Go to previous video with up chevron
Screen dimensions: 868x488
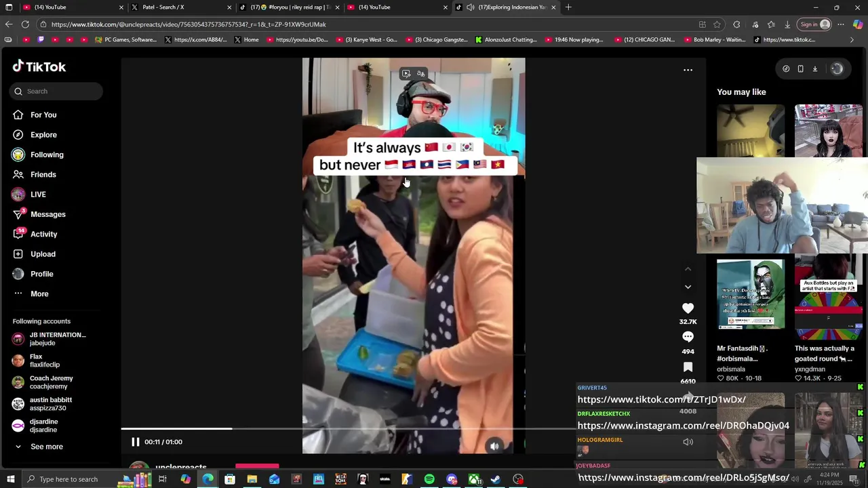pos(688,269)
